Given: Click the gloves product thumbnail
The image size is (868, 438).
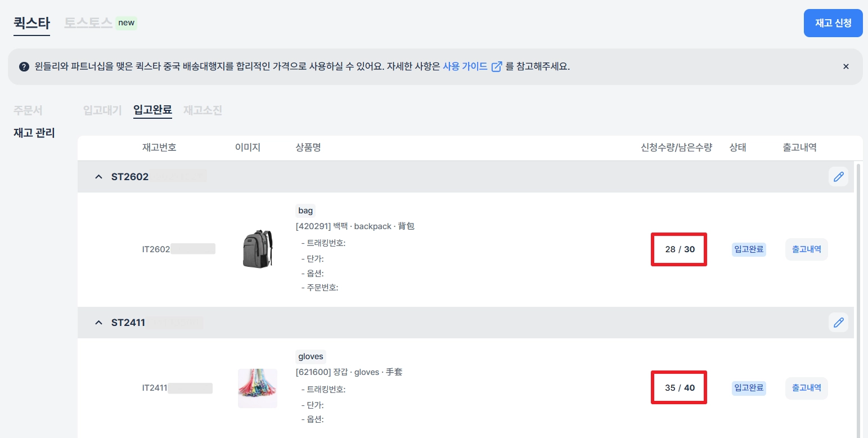Looking at the screenshot, I should coord(257,388).
